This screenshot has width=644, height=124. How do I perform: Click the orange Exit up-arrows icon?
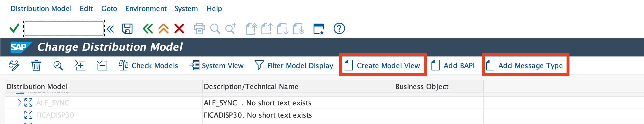tap(163, 29)
